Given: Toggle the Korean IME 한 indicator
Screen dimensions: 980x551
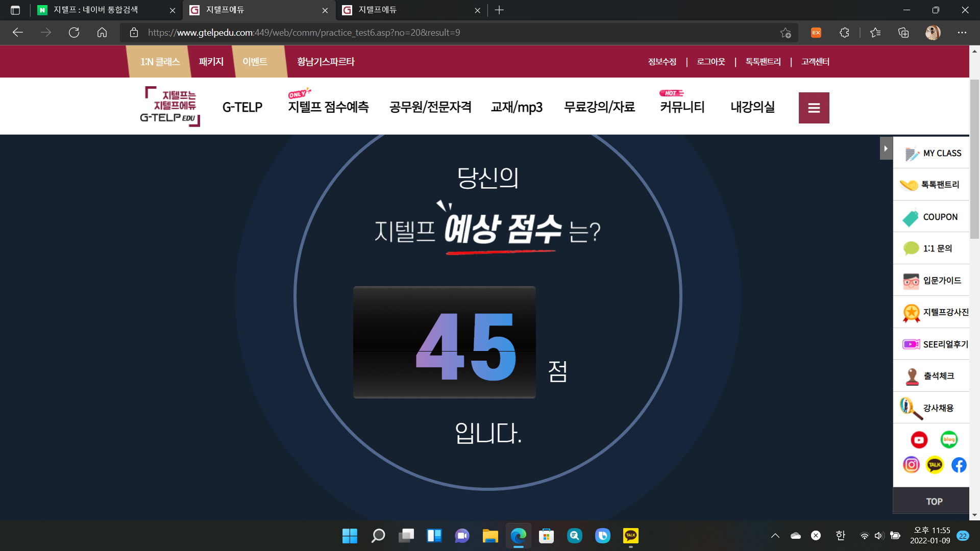Looking at the screenshot, I should [x=840, y=536].
